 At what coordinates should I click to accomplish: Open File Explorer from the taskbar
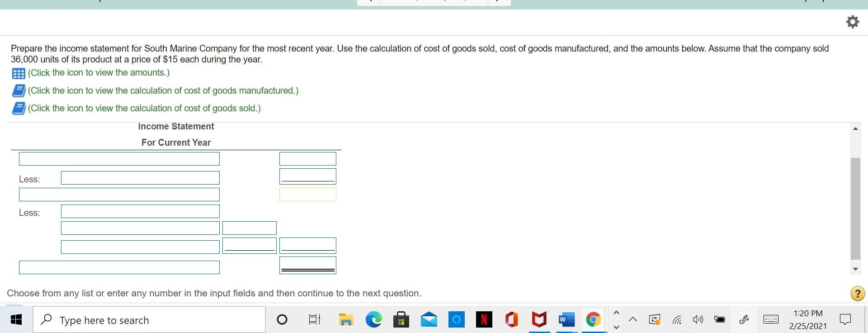tap(346, 320)
